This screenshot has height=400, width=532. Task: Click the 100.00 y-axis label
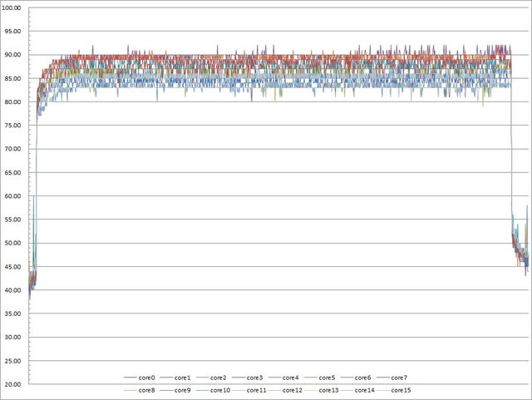[14, 7]
